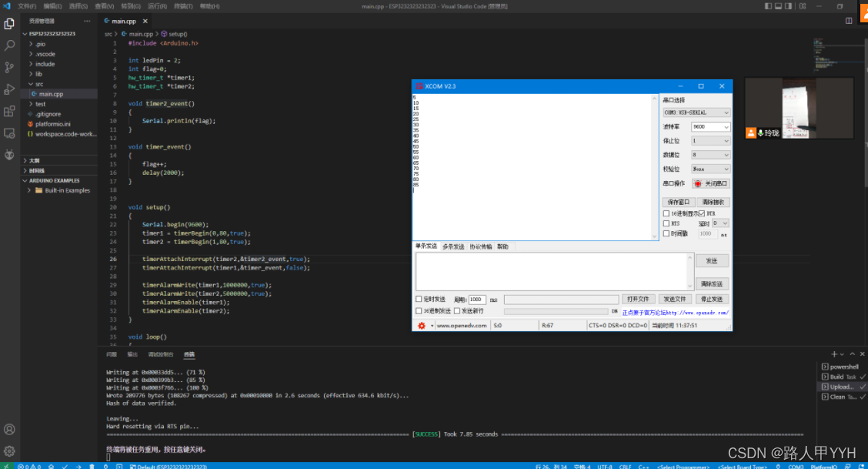Click the 关闭串口 close port button
The width and height of the screenshot is (868, 469).
[711, 183]
